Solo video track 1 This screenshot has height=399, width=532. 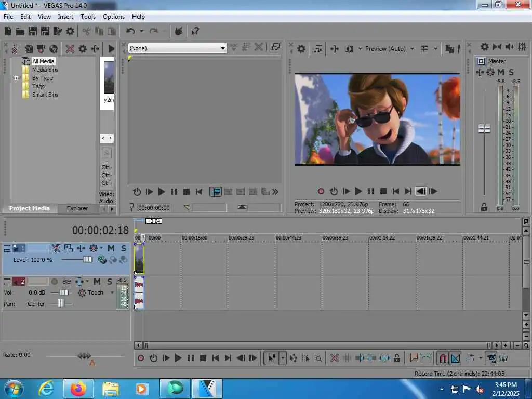[x=124, y=248]
